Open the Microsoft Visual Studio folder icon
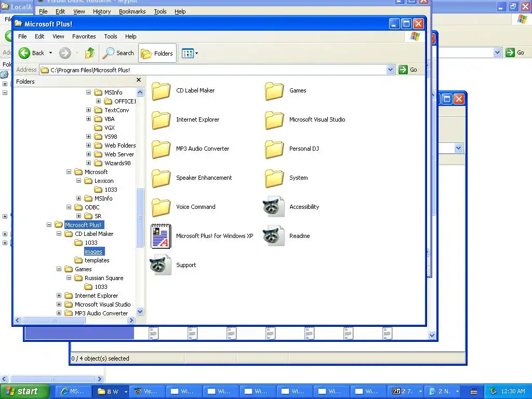This screenshot has height=399, width=532. coord(274,120)
